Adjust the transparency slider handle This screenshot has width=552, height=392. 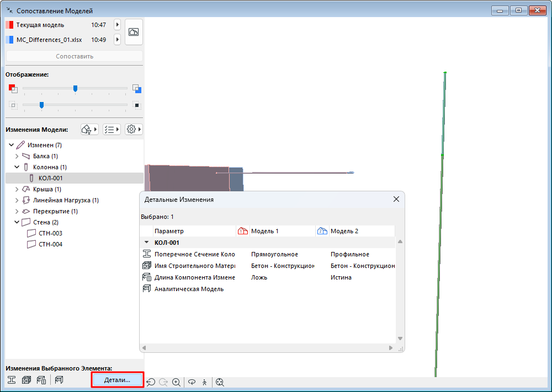click(x=41, y=105)
